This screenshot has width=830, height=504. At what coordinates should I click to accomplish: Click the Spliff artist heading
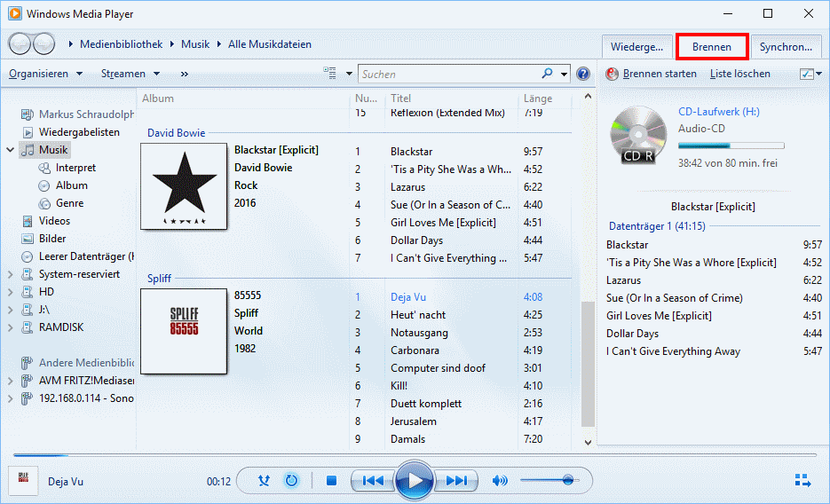(x=159, y=279)
